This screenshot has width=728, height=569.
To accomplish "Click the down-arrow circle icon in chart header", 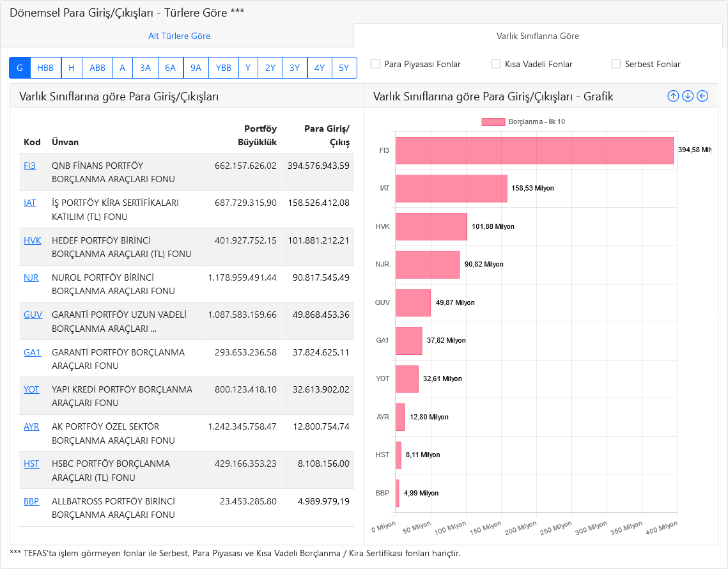I will (x=688, y=96).
